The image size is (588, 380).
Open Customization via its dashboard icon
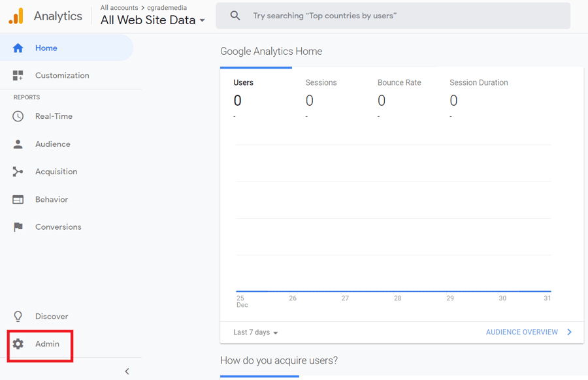coord(18,75)
